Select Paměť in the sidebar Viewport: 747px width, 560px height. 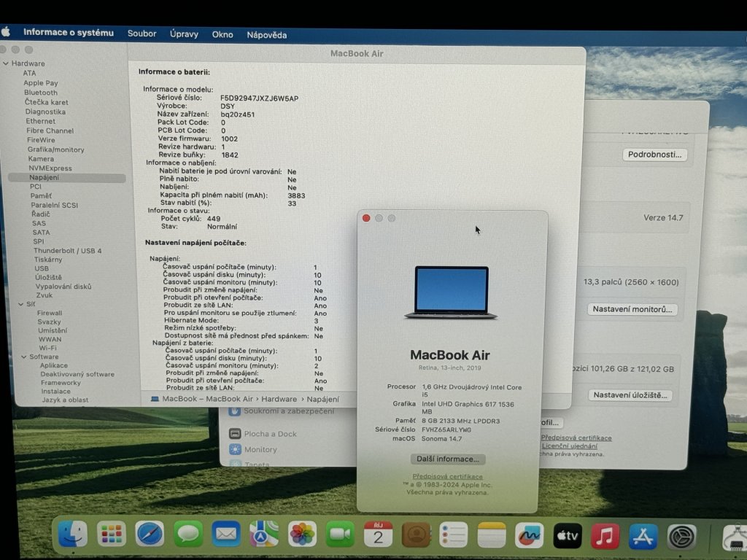point(41,195)
